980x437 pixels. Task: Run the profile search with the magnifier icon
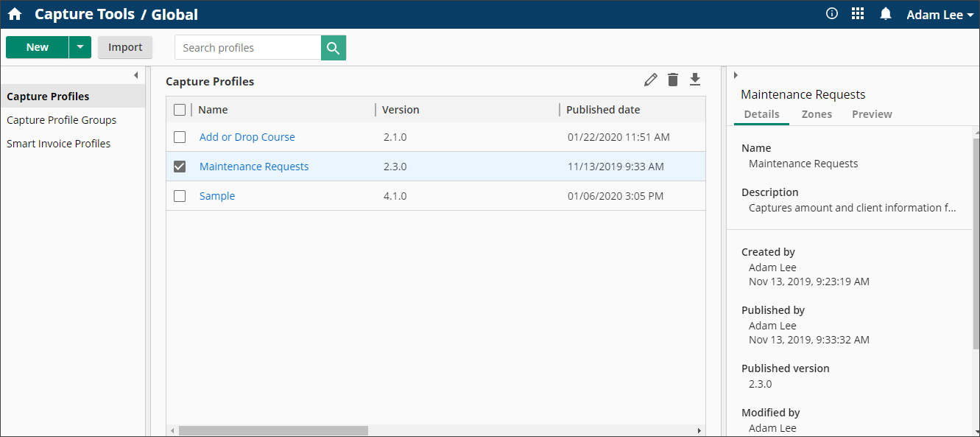tap(333, 47)
